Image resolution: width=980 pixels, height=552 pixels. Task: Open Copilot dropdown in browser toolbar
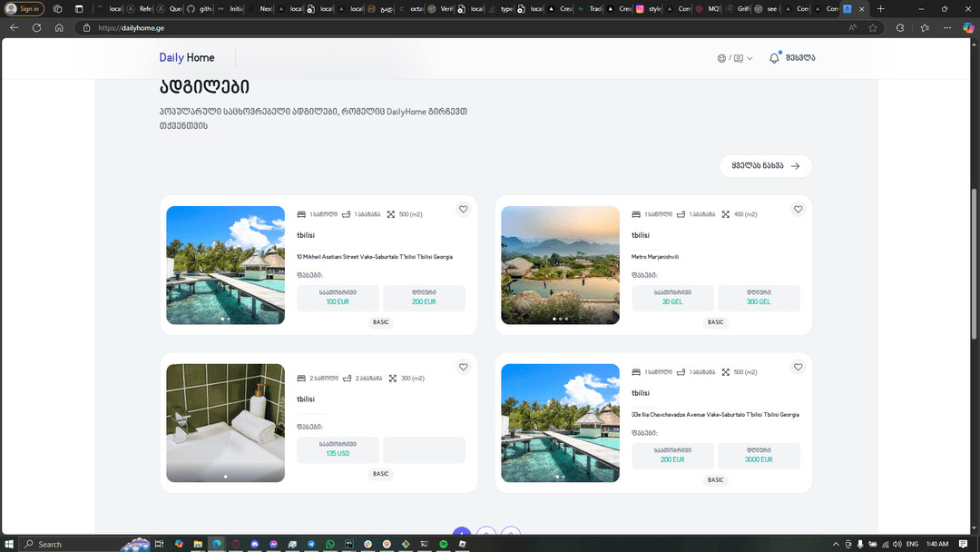point(968,27)
